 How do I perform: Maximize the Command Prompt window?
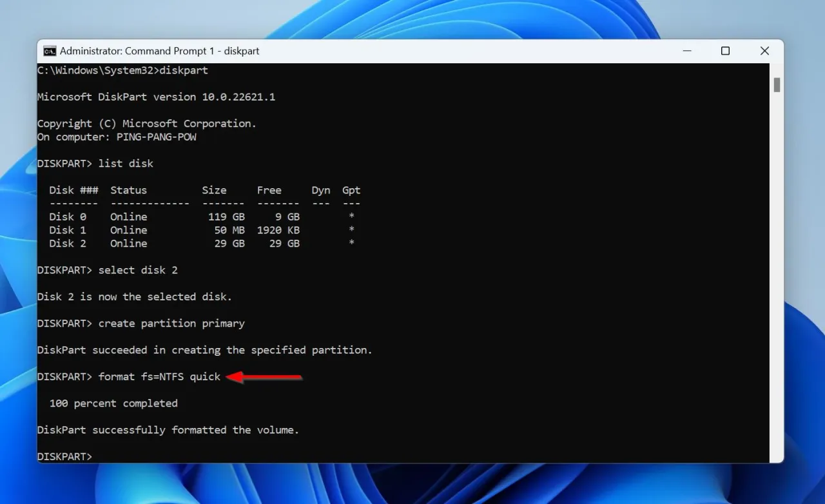[725, 51]
